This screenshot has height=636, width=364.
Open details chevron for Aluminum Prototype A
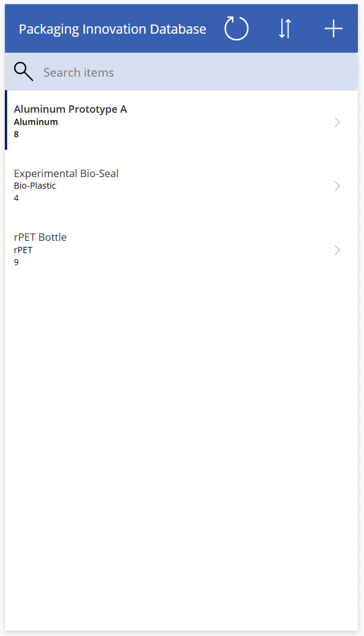point(337,122)
